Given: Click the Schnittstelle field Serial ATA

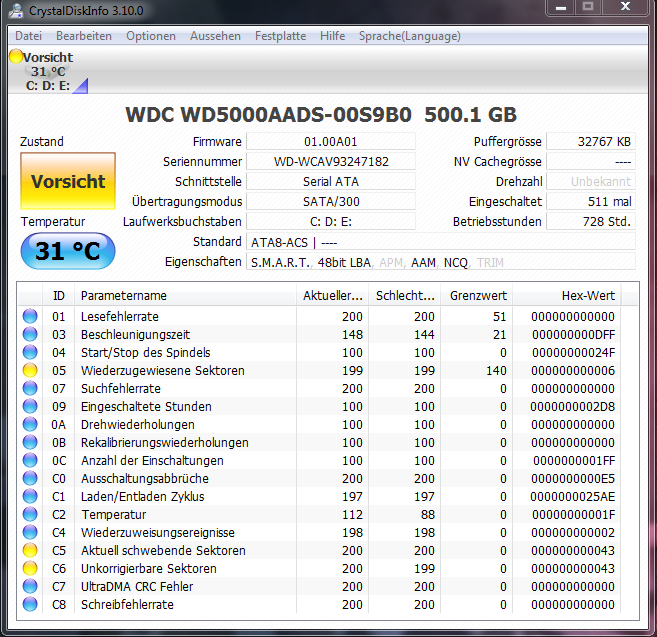Looking at the screenshot, I should pos(331,181).
